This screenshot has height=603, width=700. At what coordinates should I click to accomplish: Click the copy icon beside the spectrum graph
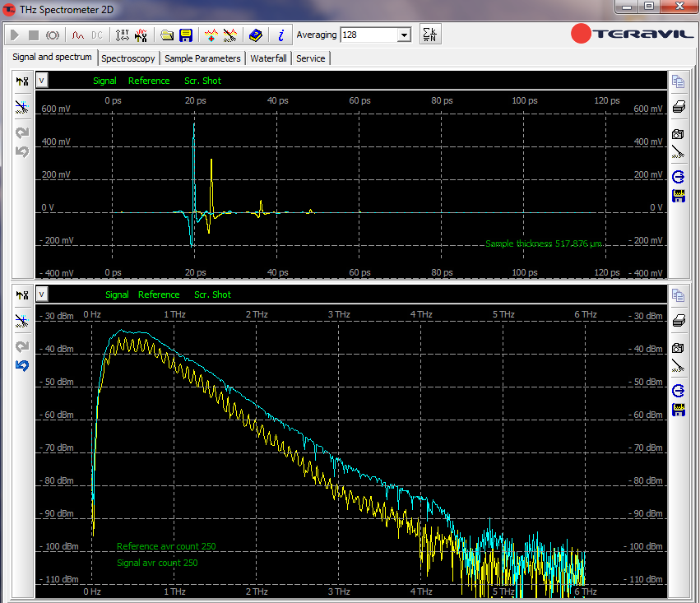679,295
